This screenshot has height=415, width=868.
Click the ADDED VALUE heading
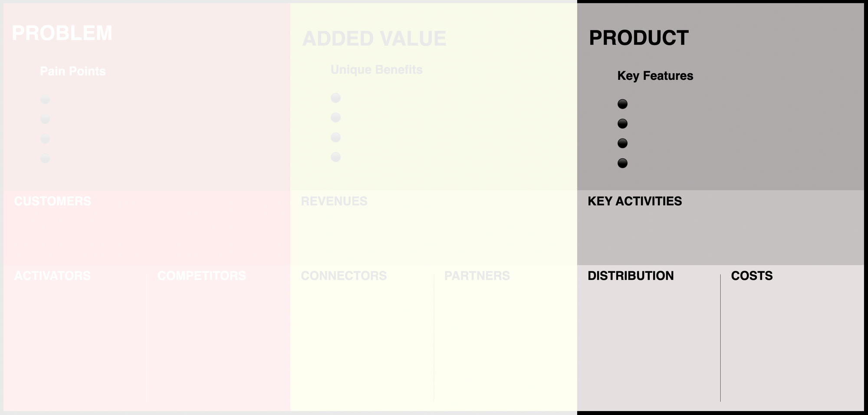click(374, 39)
